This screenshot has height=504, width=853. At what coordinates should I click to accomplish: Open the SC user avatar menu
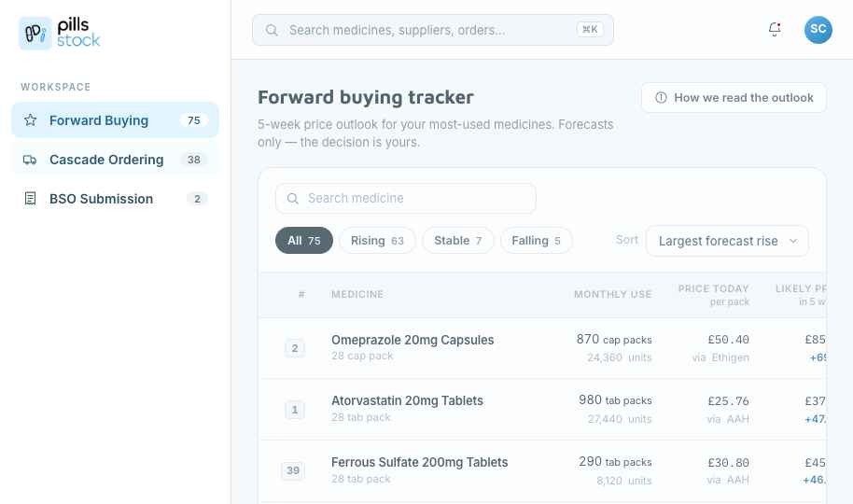click(818, 29)
